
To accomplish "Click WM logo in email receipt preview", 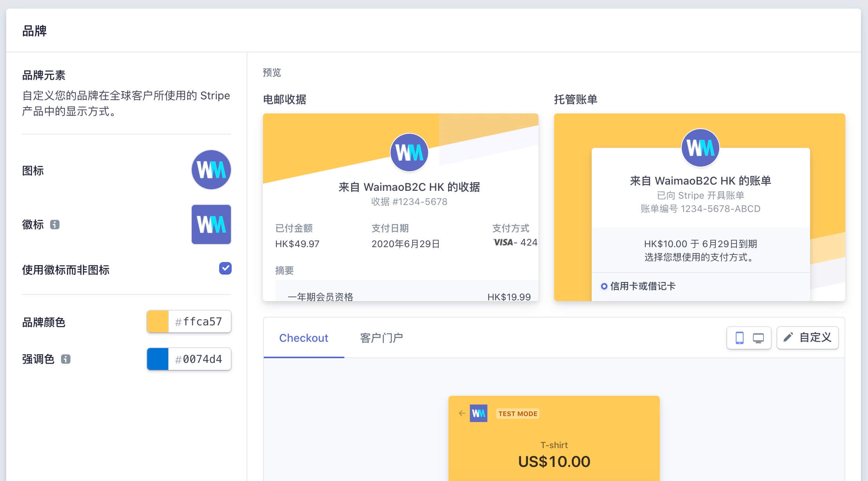I will click(x=409, y=153).
